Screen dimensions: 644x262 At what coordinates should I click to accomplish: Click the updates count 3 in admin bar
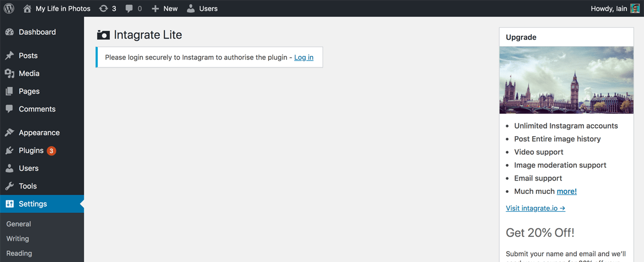pos(114,9)
